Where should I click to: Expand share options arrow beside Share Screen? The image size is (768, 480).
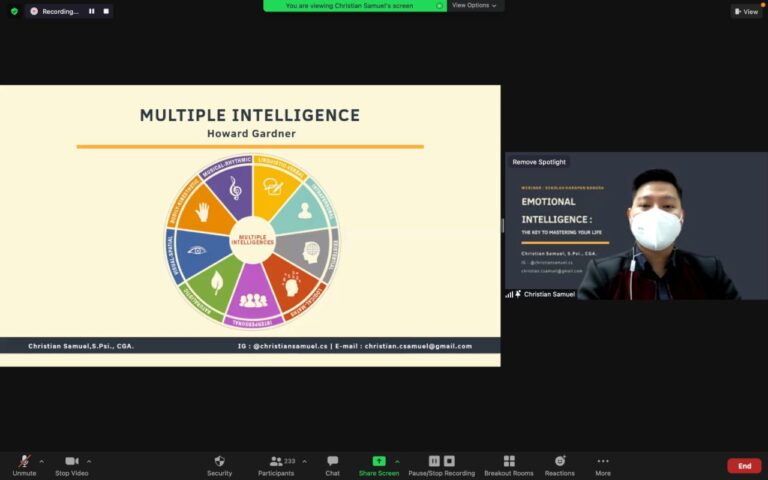coord(397,461)
